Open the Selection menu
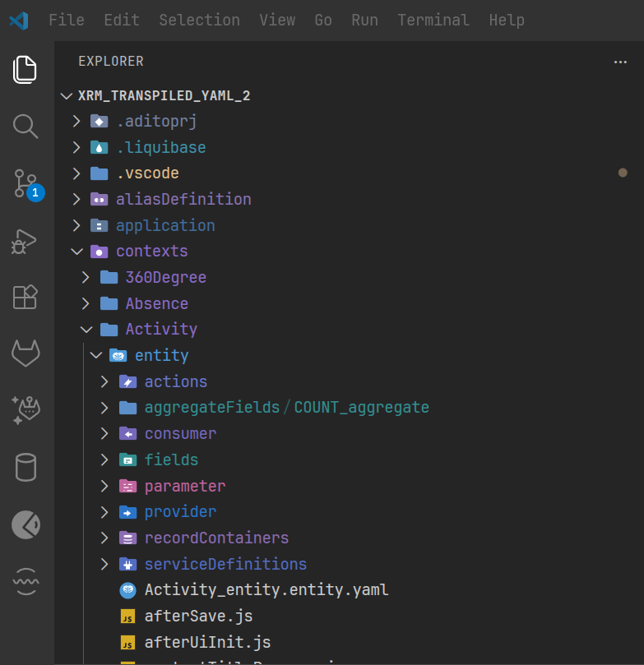 (199, 21)
